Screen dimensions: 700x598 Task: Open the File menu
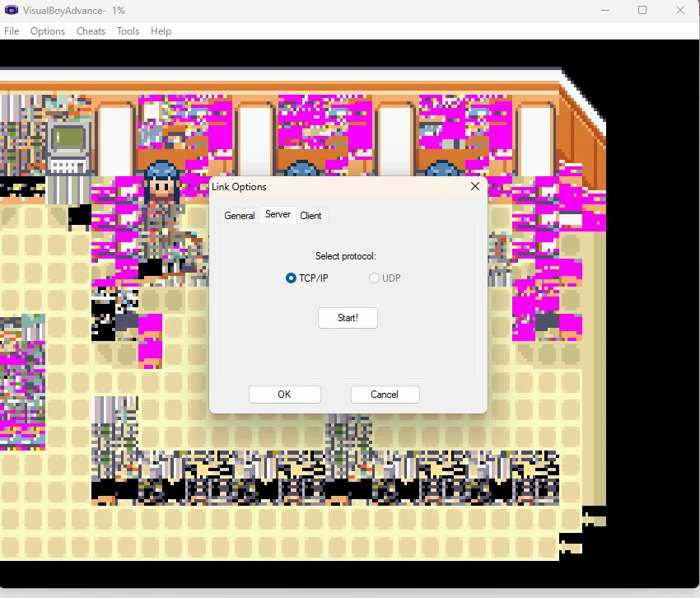click(x=12, y=30)
